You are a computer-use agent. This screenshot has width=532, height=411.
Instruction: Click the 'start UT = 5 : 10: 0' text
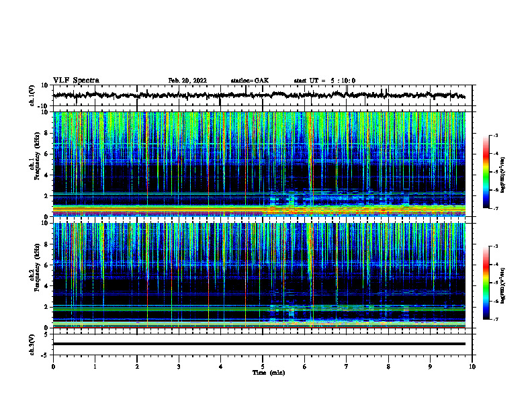point(324,81)
